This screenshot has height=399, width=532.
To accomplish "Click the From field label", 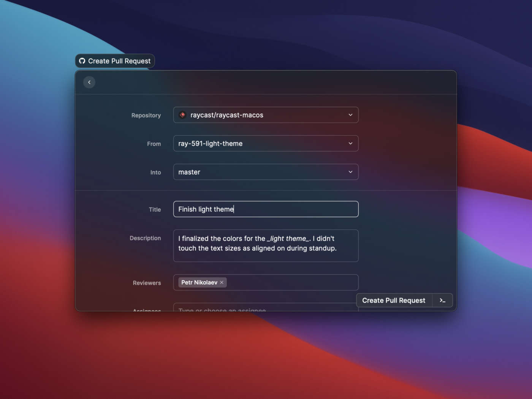I will click(x=154, y=144).
